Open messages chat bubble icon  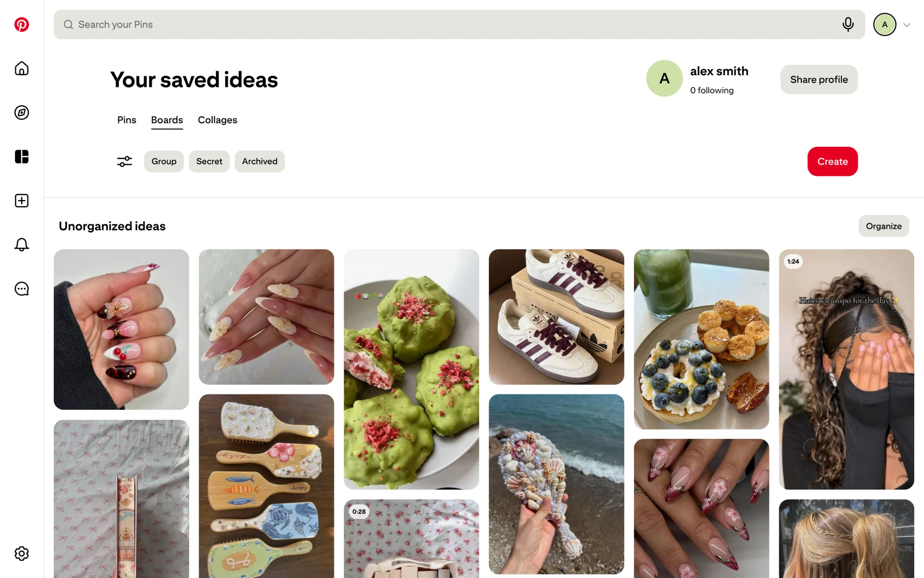point(22,289)
